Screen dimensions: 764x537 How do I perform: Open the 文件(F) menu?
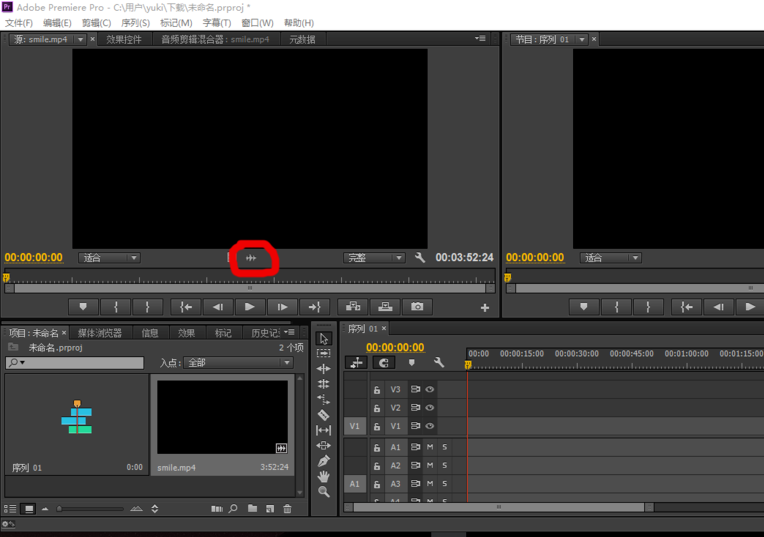coord(19,23)
